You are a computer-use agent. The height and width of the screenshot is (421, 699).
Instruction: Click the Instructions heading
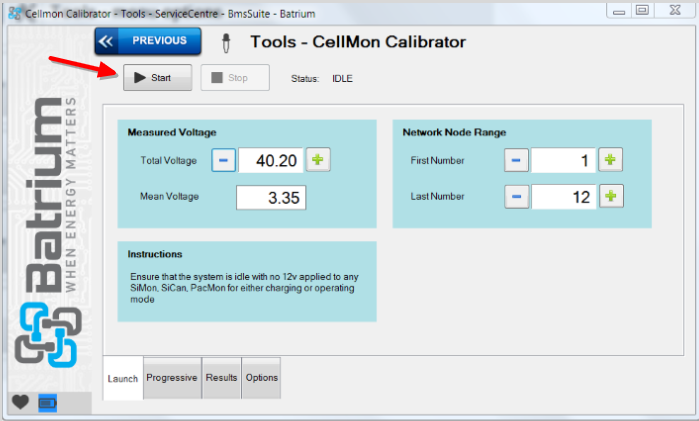(155, 254)
